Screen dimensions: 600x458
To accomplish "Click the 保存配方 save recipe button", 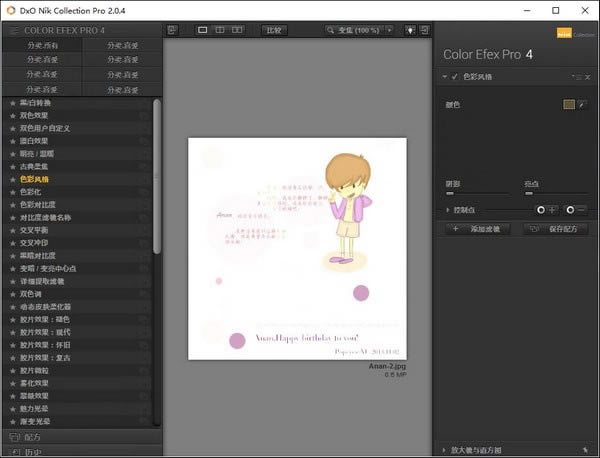I will pos(556,229).
